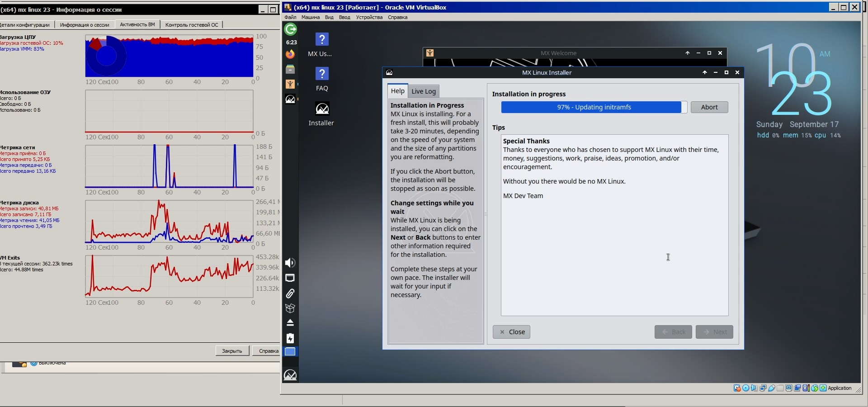
Task: Click the 97% installation progress bar
Action: coord(594,107)
